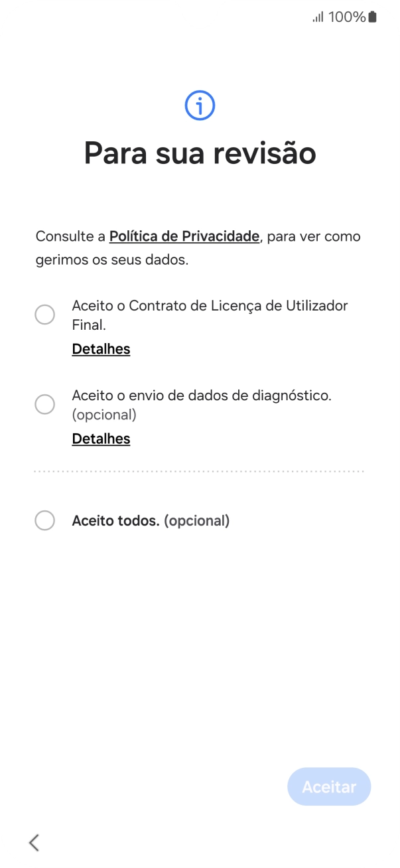Click the "Para sua revisão" heading

point(200,153)
